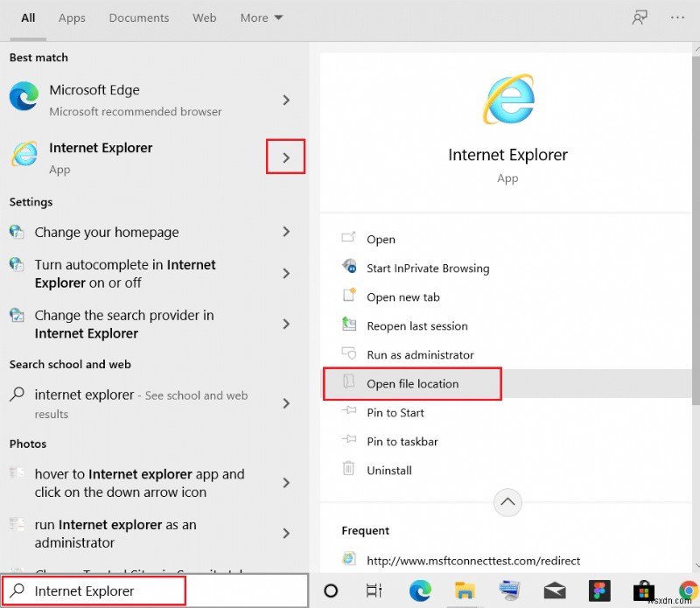This screenshot has height=608, width=700.
Task: Click the Pin to taskbar pin icon
Action: [x=349, y=439]
